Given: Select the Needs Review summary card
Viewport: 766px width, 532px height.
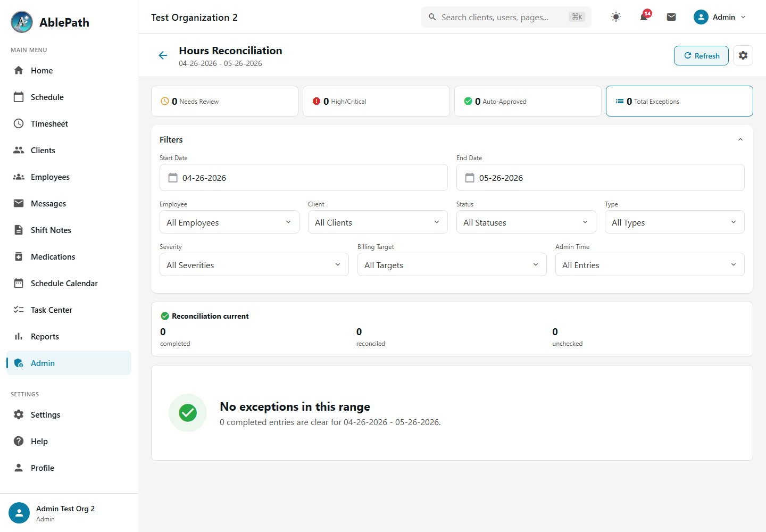Looking at the screenshot, I should click(224, 101).
